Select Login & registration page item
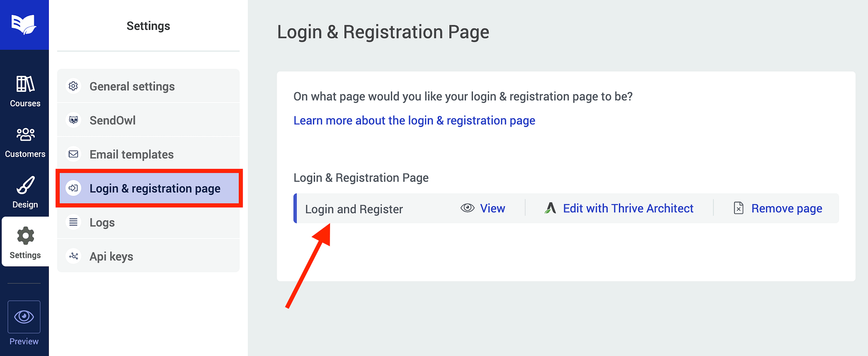The width and height of the screenshot is (868, 356). tap(155, 188)
